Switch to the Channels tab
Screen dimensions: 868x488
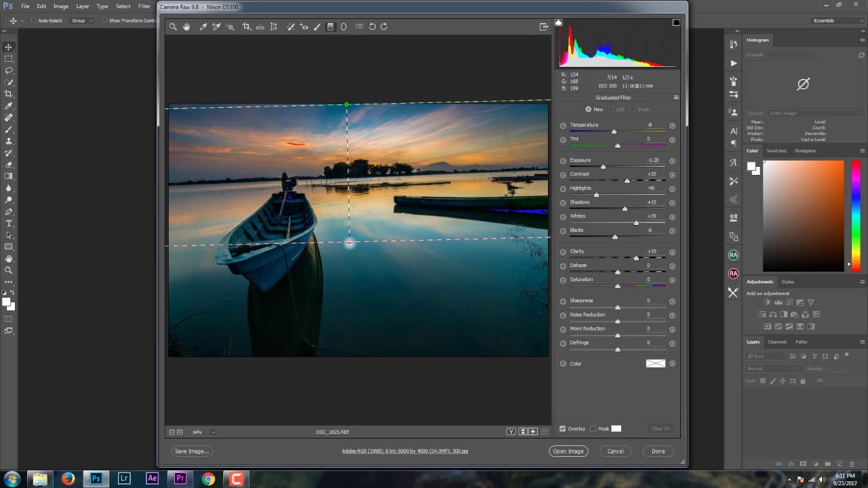point(777,342)
